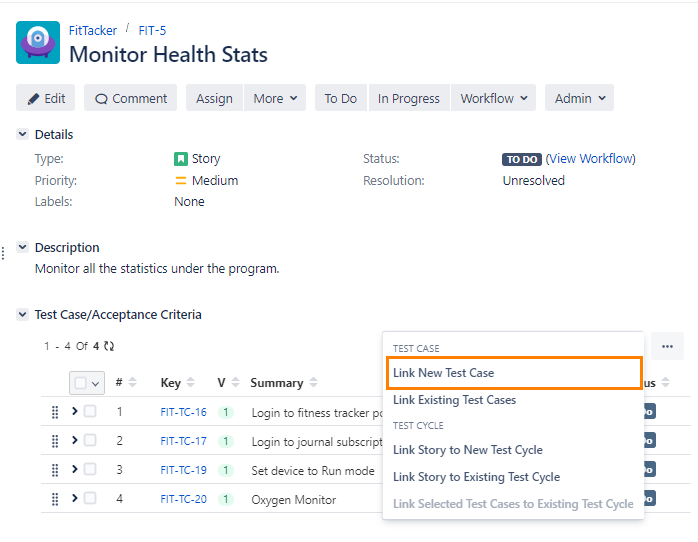Screen dimensions: 698x542
Task: Click the vertical dots handle at the left edge of the page
Action: point(3,253)
